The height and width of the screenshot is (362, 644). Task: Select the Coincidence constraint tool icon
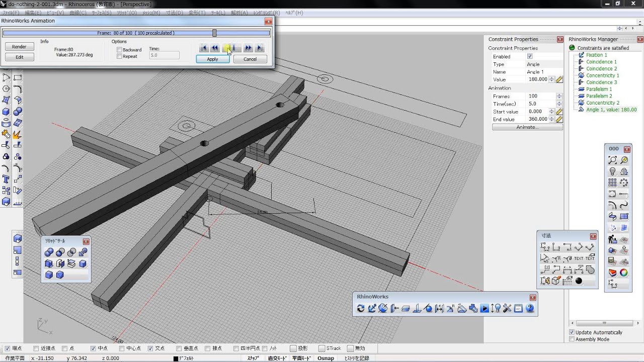394,308
